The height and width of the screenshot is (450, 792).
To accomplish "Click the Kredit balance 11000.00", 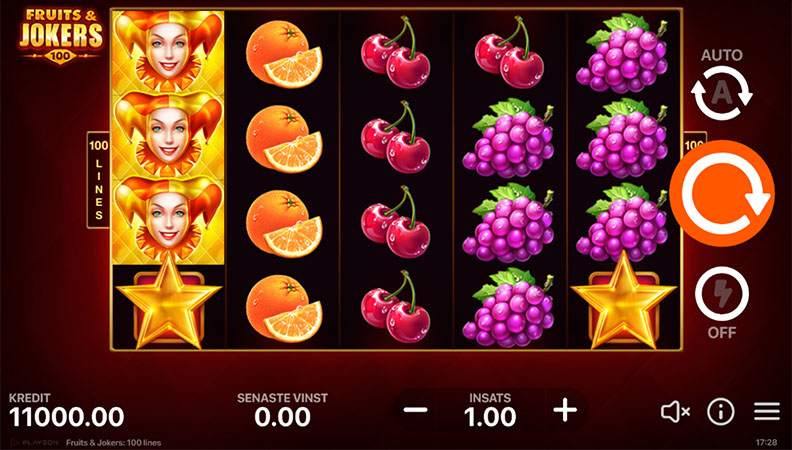I will click(x=67, y=417).
